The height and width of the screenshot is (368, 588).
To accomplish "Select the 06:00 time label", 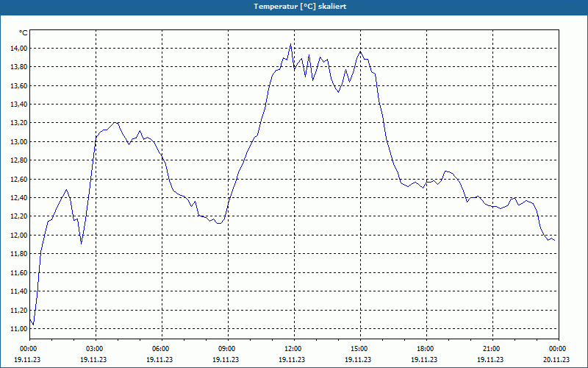I will (x=162, y=349).
